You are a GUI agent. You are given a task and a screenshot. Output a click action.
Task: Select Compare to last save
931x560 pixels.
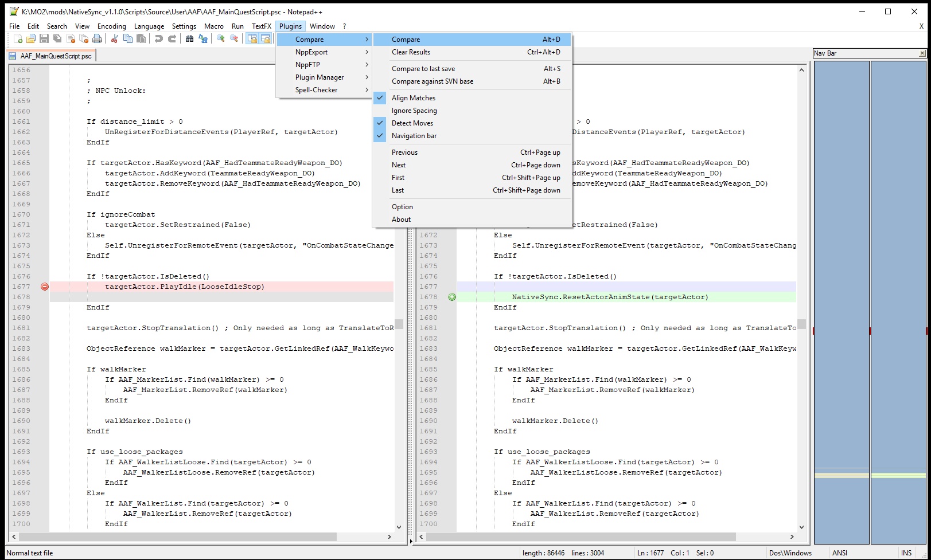click(x=472, y=69)
